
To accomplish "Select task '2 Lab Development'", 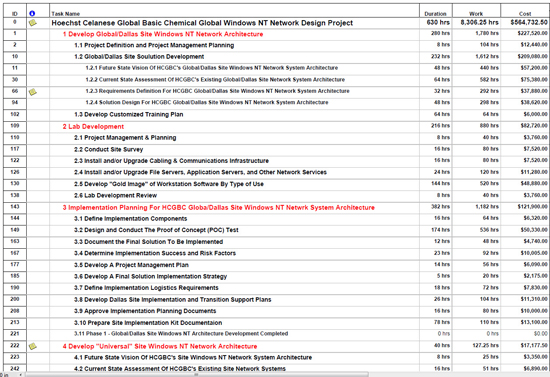I will click(93, 127).
